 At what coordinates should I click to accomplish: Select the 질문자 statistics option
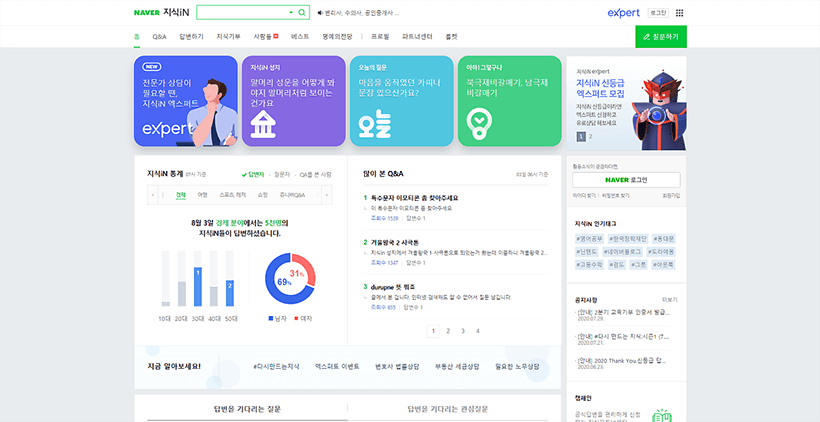(x=282, y=174)
